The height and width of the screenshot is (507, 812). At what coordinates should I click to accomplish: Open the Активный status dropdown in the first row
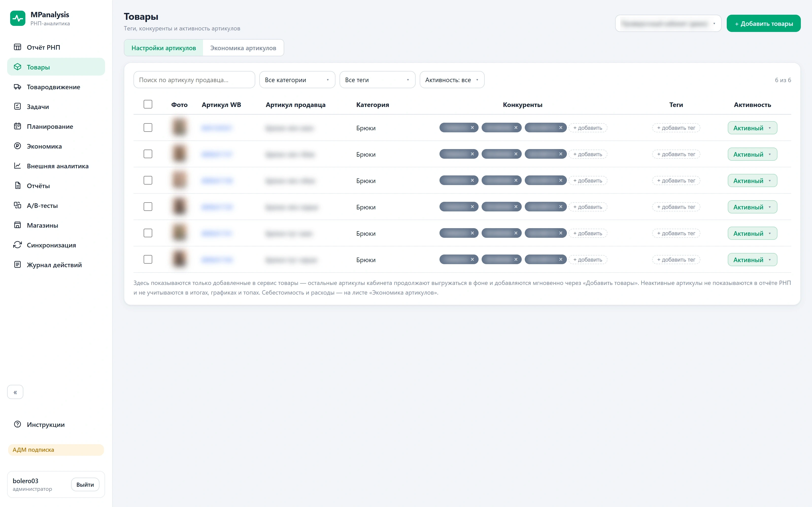pyautogui.click(x=752, y=128)
